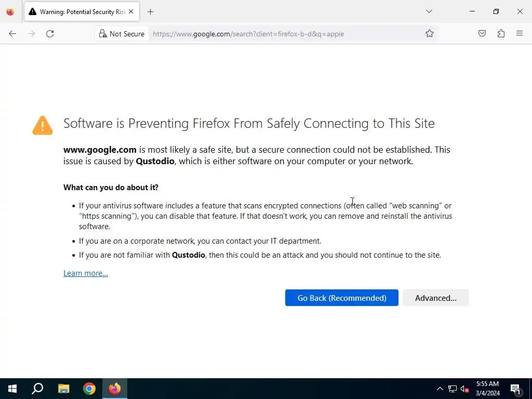Open Google Chrome from the taskbar
Viewport: 532px width, 399px height.
pos(89,389)
